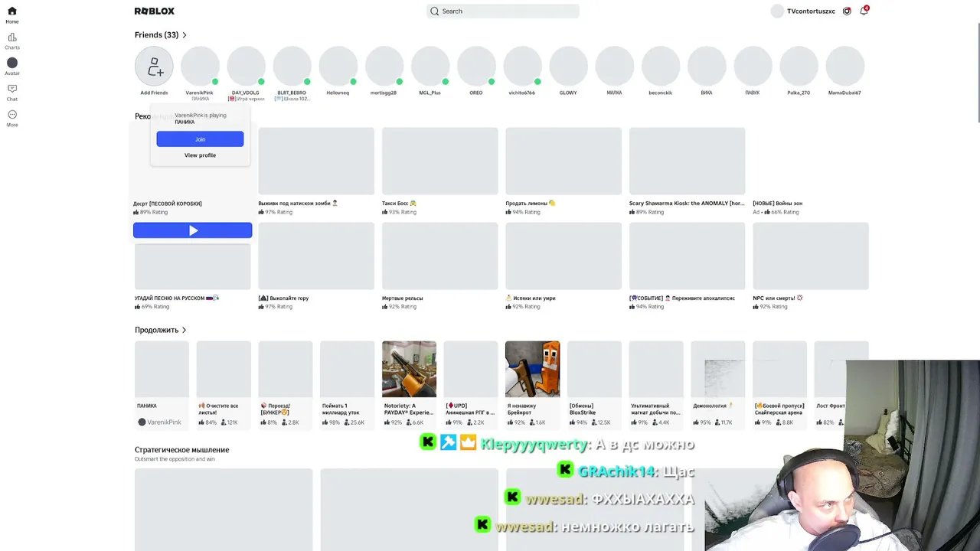Open friend ВИКА's avatar

[x=707, y=66]
